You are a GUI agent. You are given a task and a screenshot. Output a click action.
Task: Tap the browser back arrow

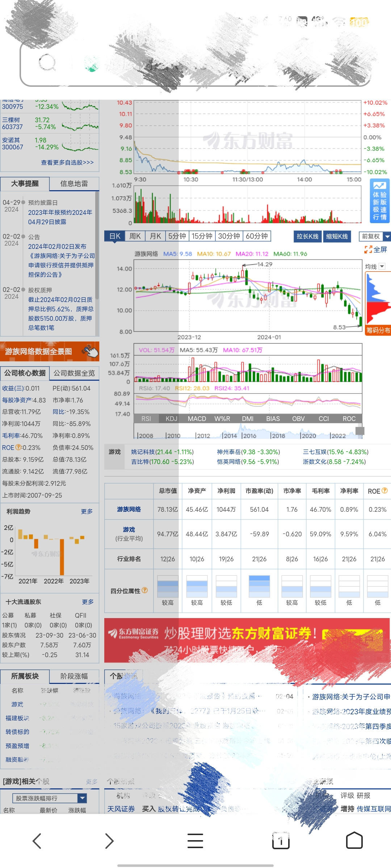[x=37, y=841]
